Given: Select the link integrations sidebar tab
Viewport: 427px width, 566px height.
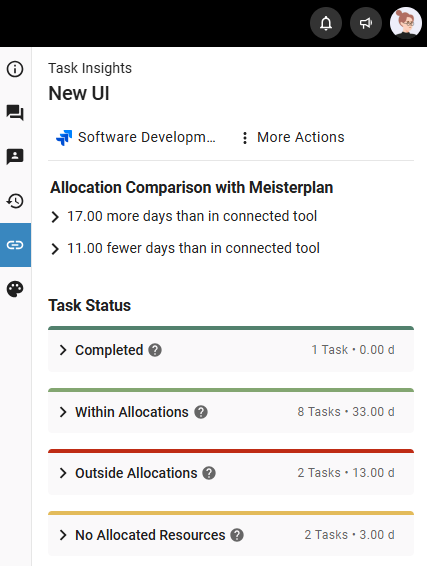Looking at the screenshot, I should pos(15,245).
